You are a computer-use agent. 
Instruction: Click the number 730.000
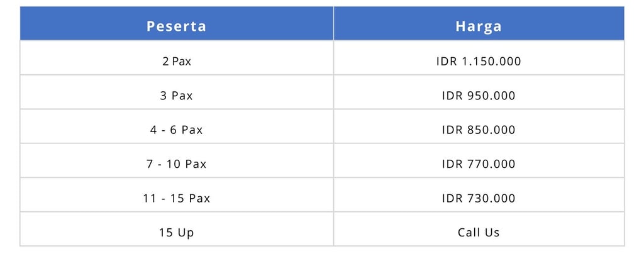pyautogui.click(x=491, y=199)
